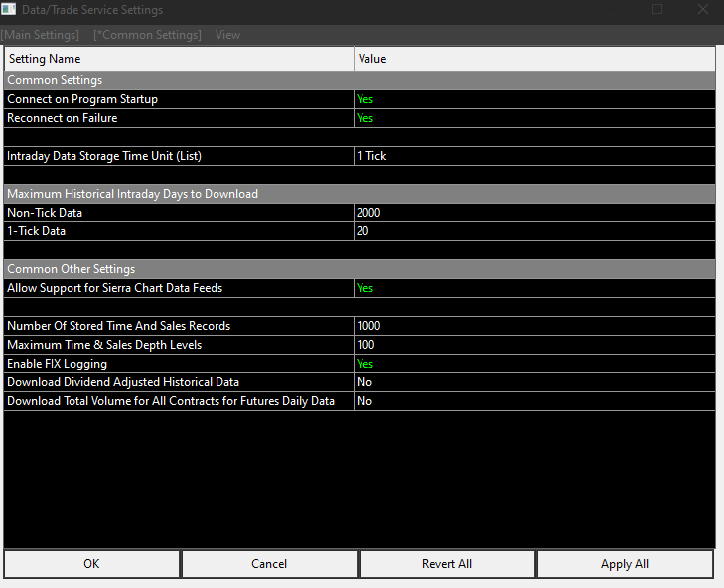Open the [Main Settings] menu
The image size is (724, 588).
click(x=40, y=35)
